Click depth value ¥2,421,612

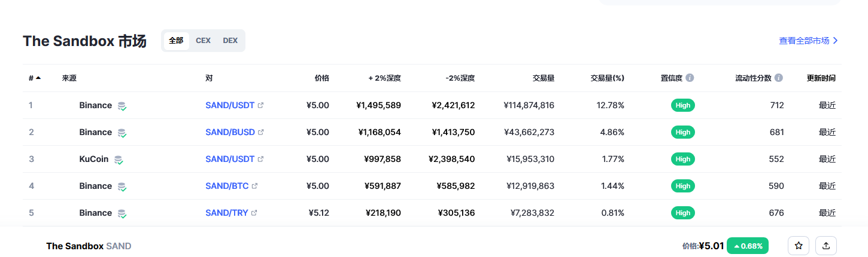[x=453, y=105]
